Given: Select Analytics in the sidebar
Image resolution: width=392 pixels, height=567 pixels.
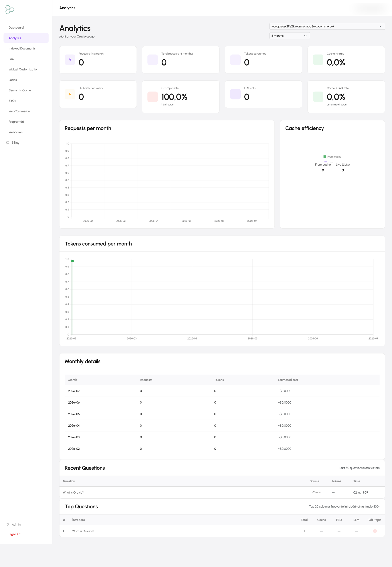Looking at the screenshot, I should click(26, 38).
